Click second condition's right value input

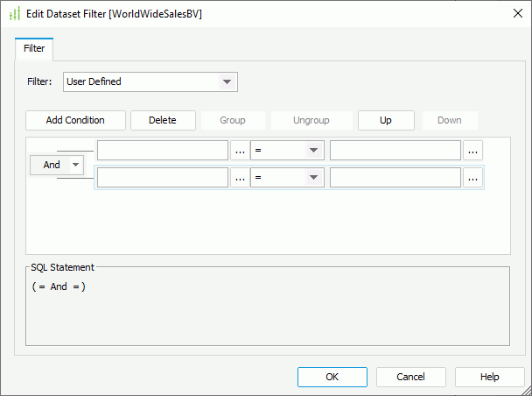(395, 178)
